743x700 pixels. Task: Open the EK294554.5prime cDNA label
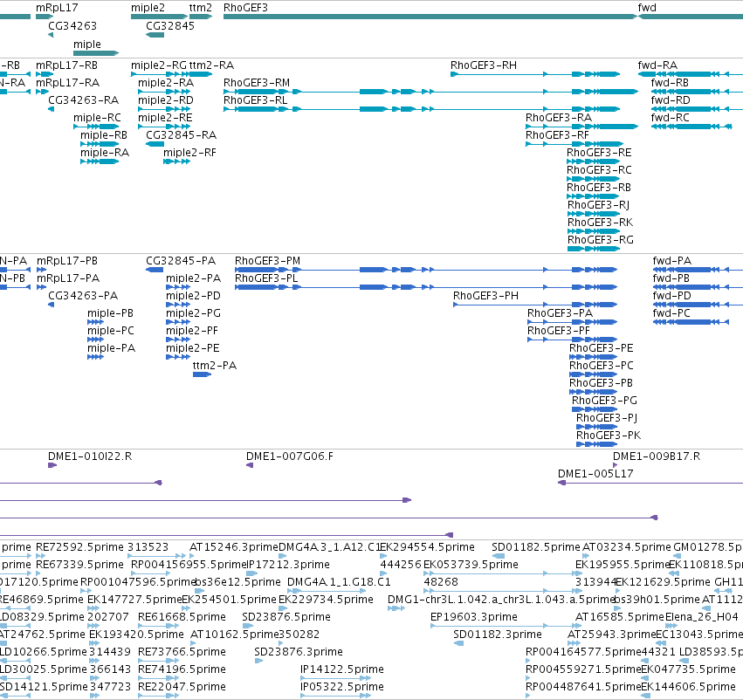[x=427, y=547]
